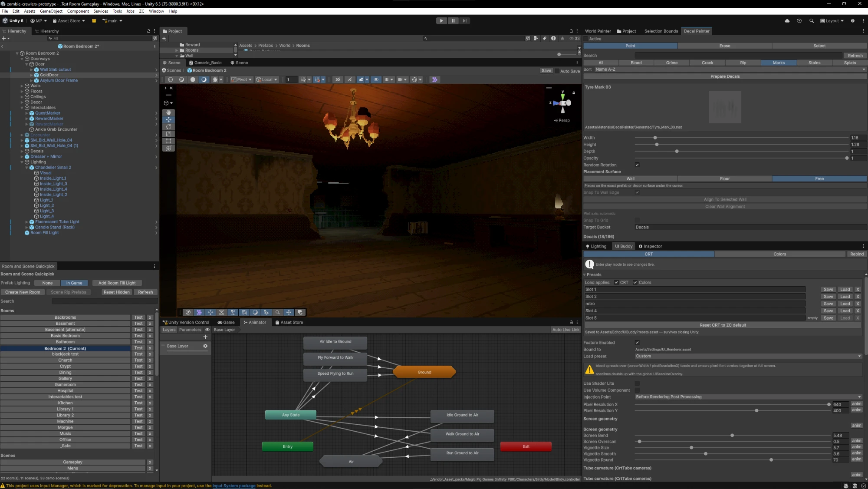Image resolution: width=868 pixels, height=489 pixels.
Task: Open Sort Name A-Z dropdown
Action: (730, 69)
